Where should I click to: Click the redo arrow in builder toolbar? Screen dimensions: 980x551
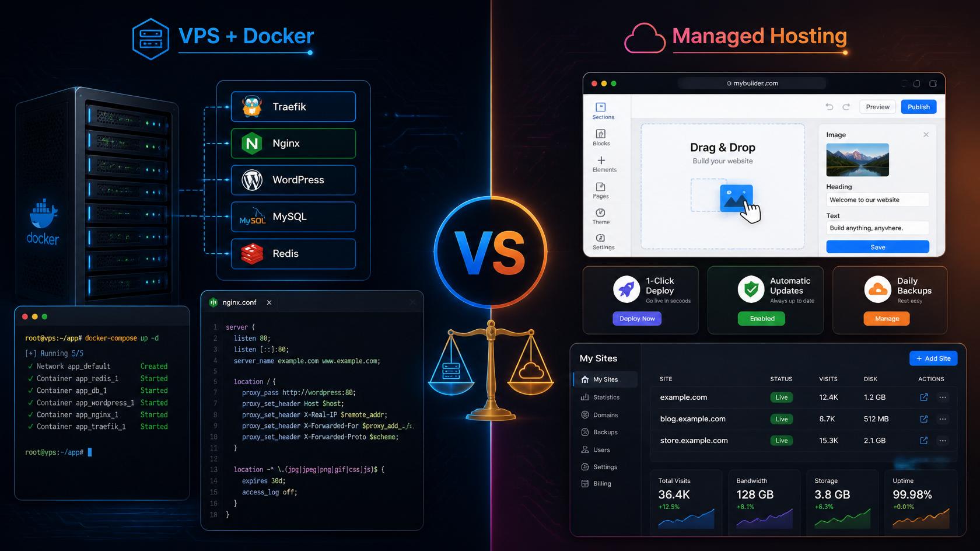(x=846, y=107)
